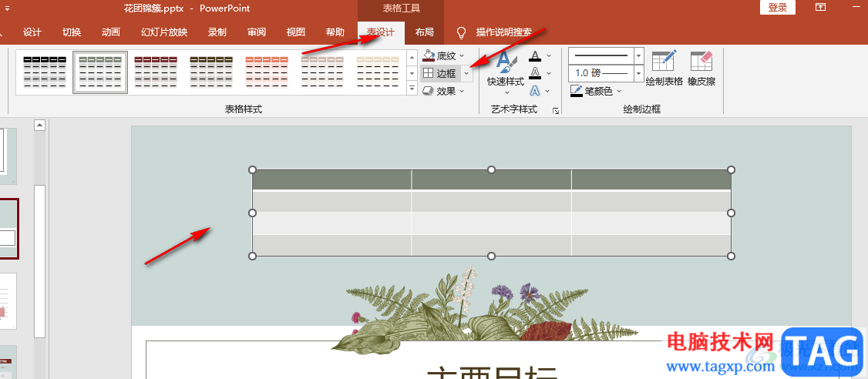Open the 边框 borders dropdown arrow
The width and height of the screenshot is (868, 379).
pos(466,74)
